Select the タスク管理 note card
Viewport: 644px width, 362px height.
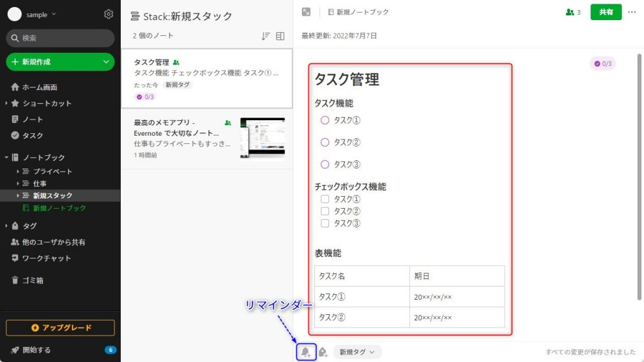(206, 79)
